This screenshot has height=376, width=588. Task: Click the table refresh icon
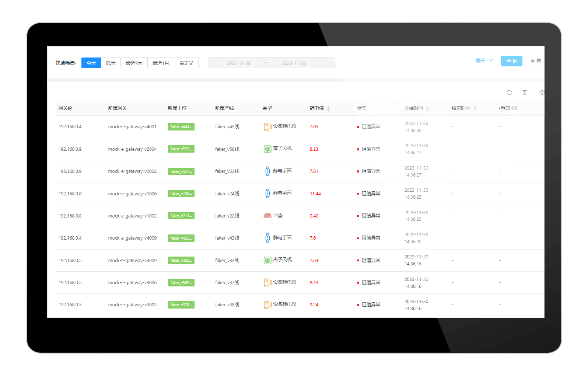pos(509,93)
